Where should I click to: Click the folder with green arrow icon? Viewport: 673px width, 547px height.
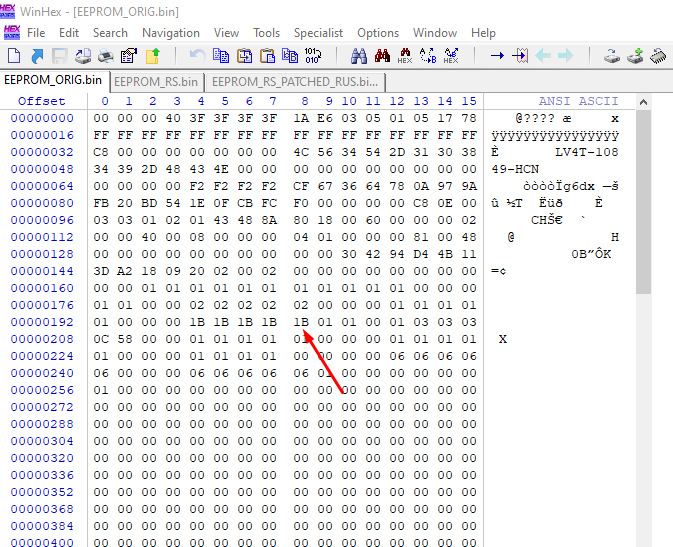153,56
